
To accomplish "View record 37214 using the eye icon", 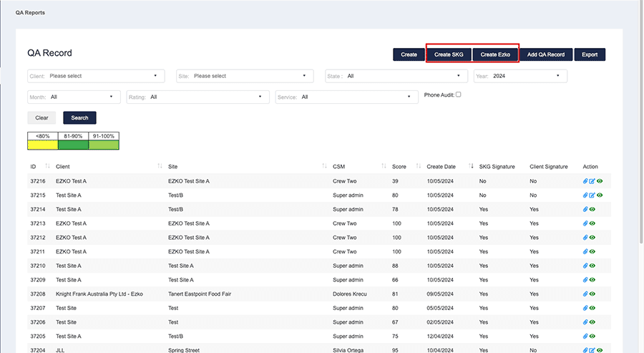I will point(592,209).
